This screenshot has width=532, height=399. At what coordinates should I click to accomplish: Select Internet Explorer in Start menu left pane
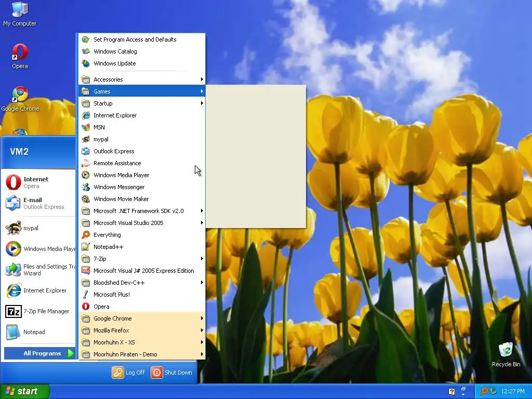pyautogui.click(x=39, y=290)
